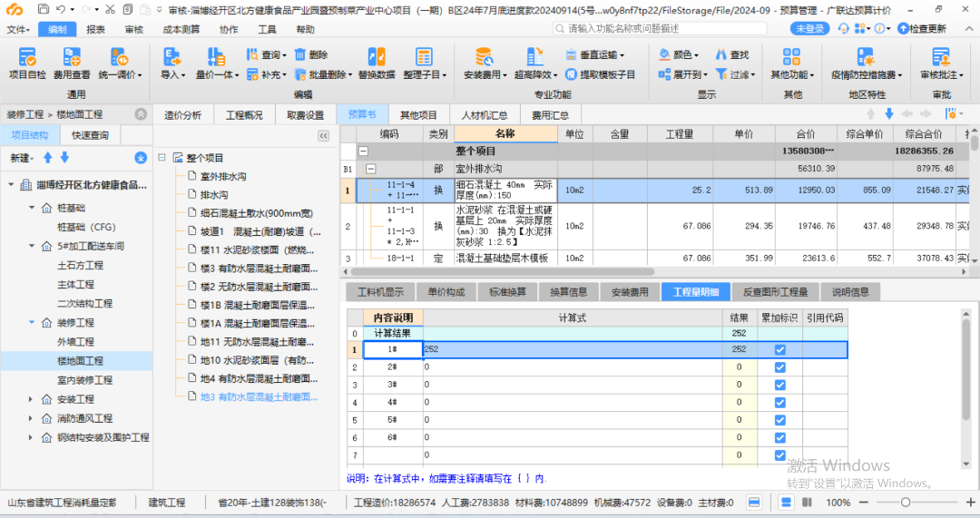This screenshot has width=980, height=518.
Task: Click the 补充 toolbar icon
Action: [252, 74]
